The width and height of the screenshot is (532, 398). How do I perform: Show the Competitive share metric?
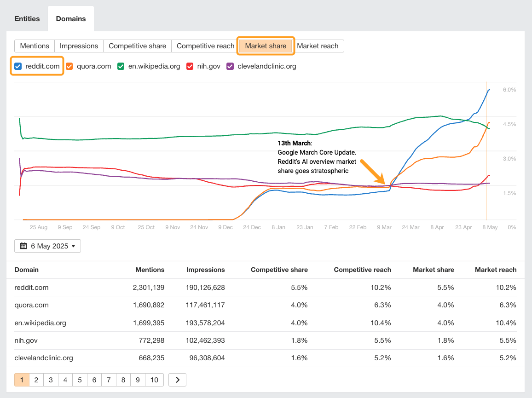coord(137,46)
